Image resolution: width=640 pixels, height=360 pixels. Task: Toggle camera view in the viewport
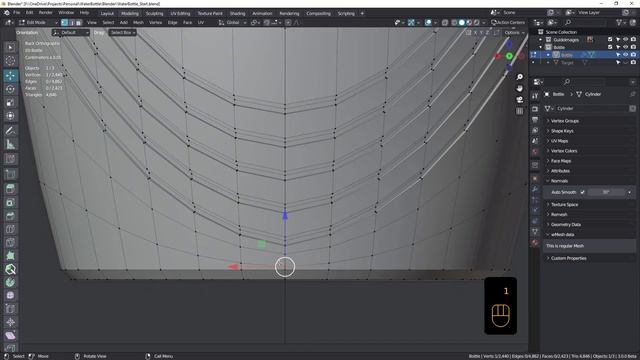520,100
